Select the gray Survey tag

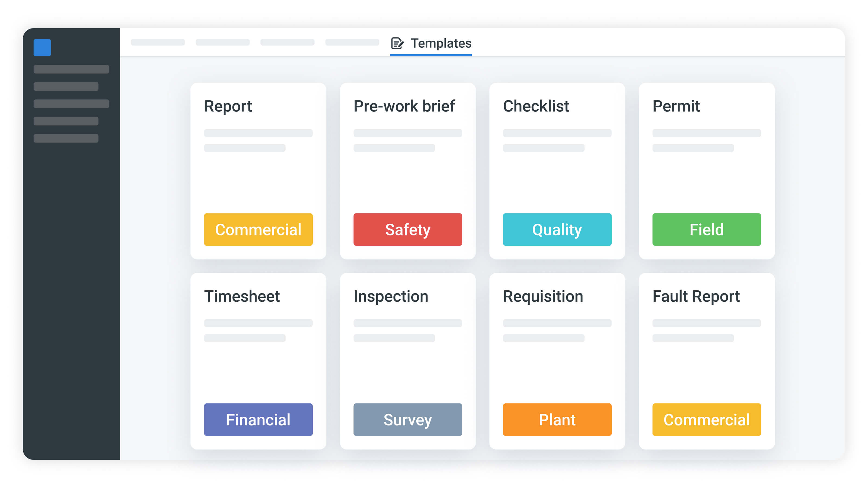pos(407,419)
